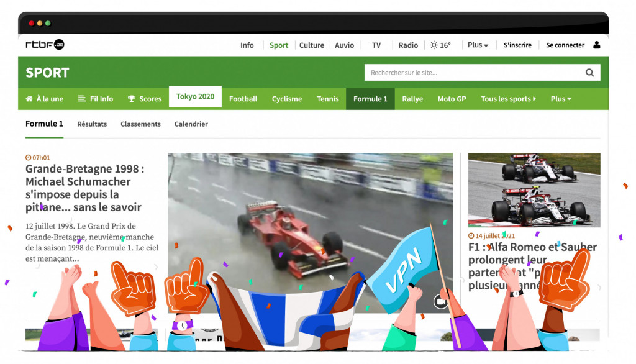Click the 16° weather temperature
Image resolution: width=636 pixels, height=364 pixels.
[445, 45]
